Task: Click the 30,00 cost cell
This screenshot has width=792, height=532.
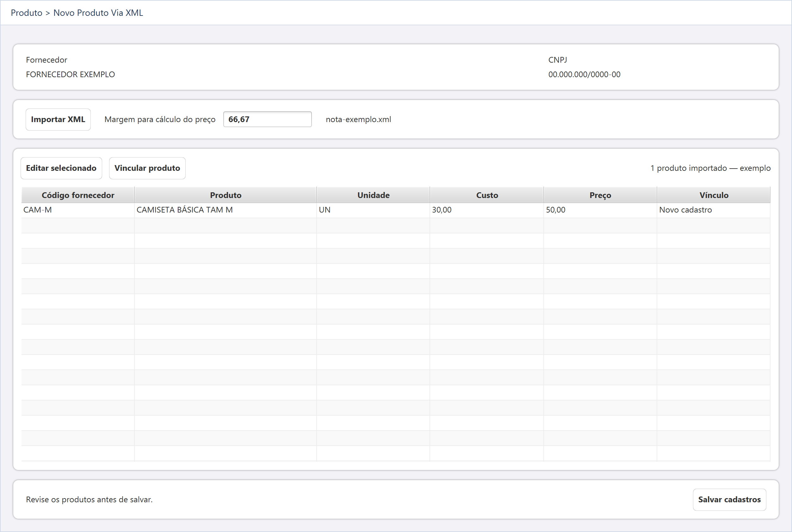Action: pos(487,210)
